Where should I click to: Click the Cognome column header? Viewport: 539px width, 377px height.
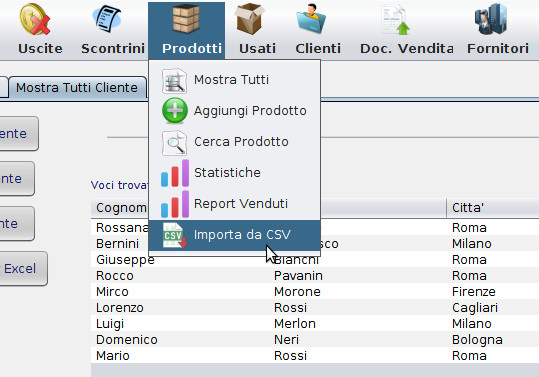click(121, 208)
